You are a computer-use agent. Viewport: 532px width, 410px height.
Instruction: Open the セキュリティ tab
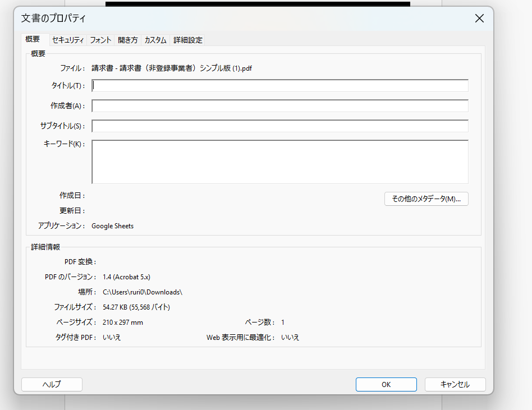pyautogui.click(x=68, y=40)
